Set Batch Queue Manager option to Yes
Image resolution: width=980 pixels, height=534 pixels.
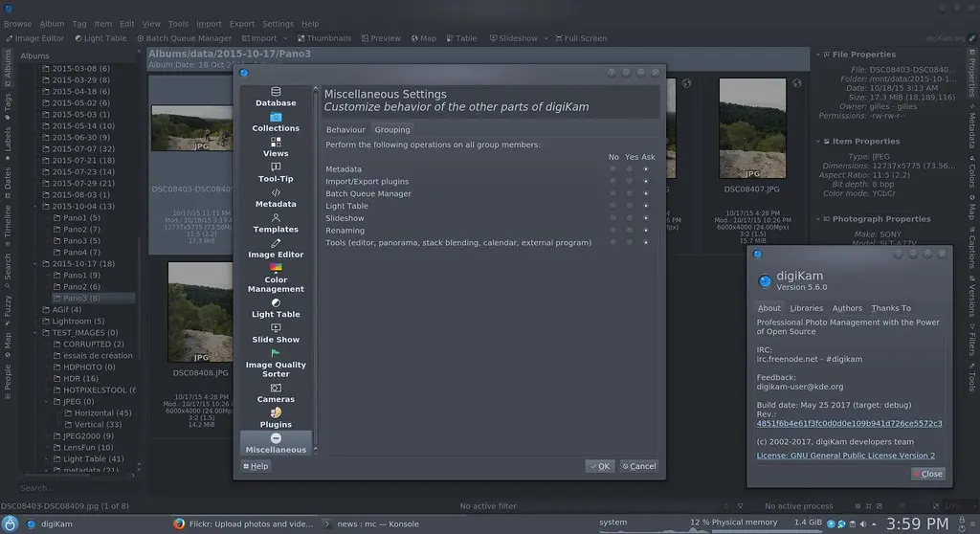tap(630, 194)
